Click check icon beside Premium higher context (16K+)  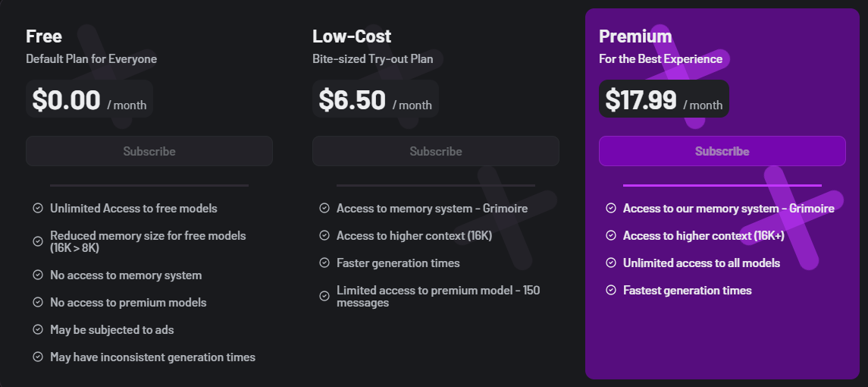(611, 235)
